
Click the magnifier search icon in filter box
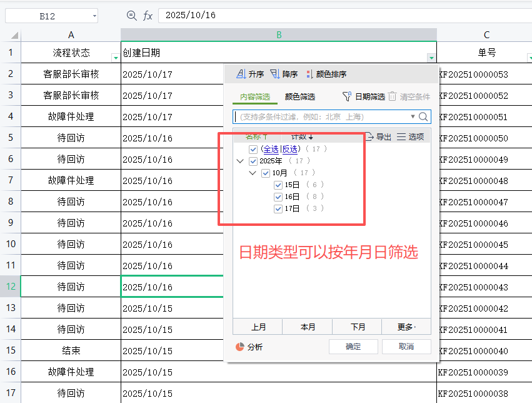[x=423, y=116]
